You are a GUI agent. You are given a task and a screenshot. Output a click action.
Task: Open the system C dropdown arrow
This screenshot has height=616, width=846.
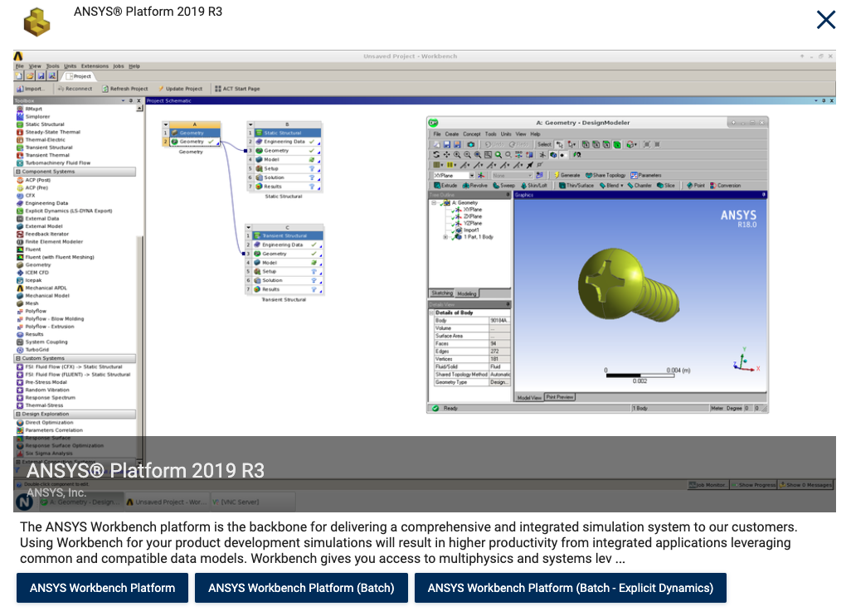point(249,228)
